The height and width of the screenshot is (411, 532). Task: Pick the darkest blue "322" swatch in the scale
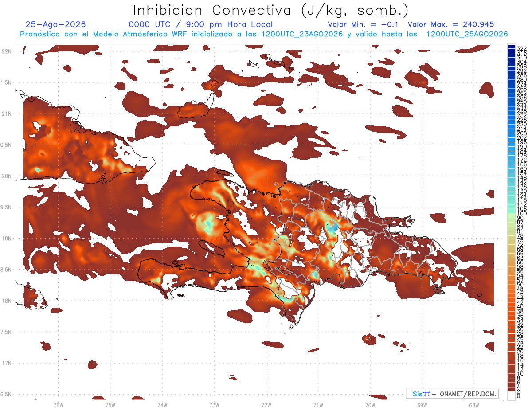click(512, 47)
